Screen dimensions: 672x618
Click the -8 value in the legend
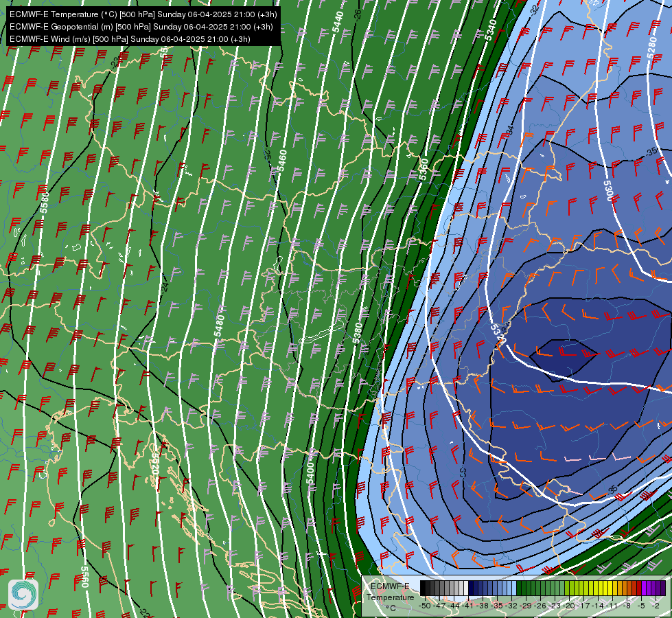coord(627,606)
